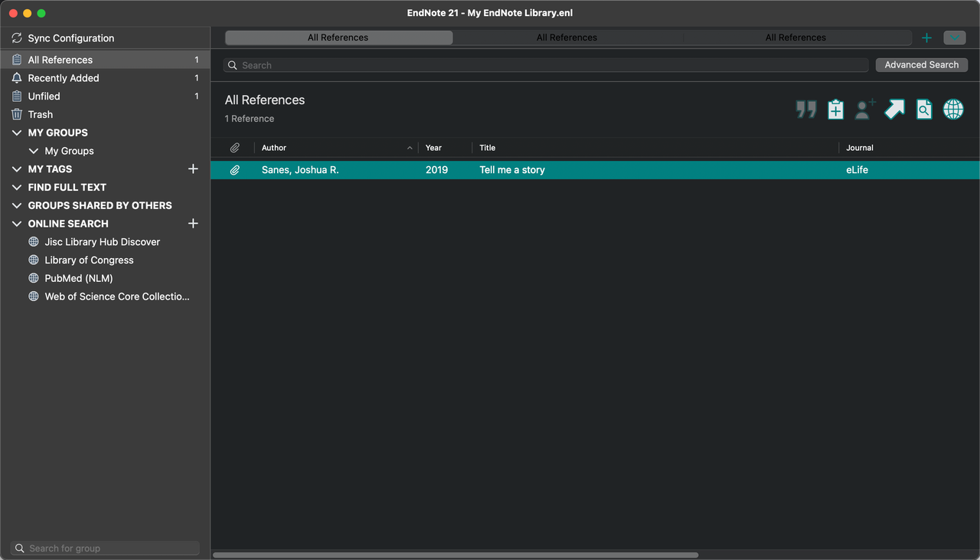Viewport: 980px width, 560px height.
Task: Click into the main Search field
Action: (546, 65)
